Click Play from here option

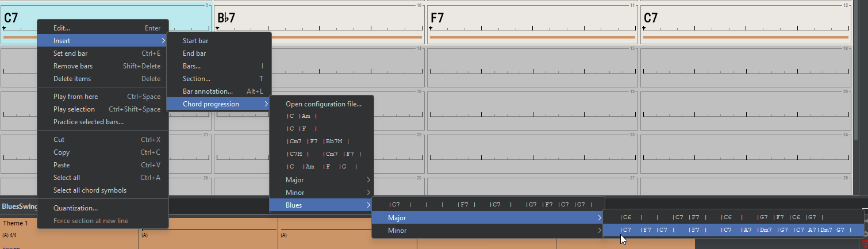(x=75, y=97)
